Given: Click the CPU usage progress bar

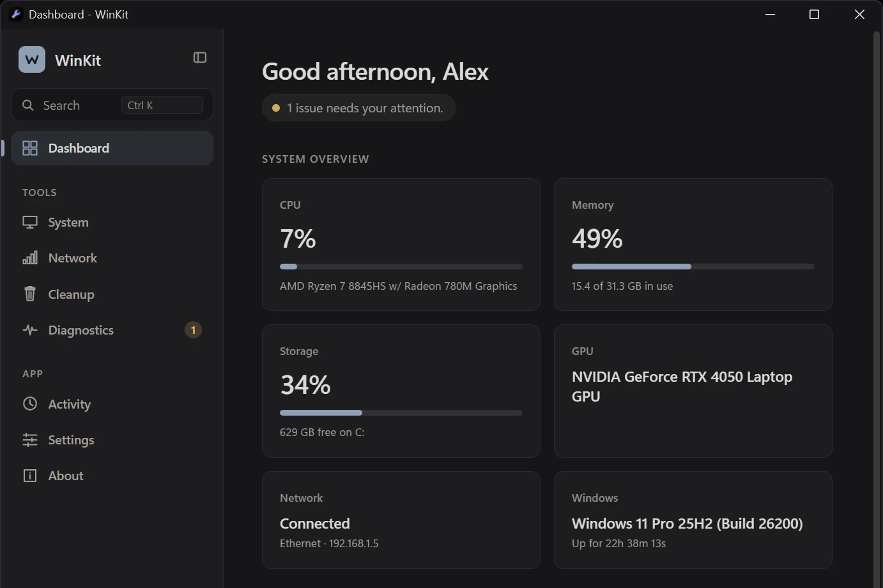Looking at the screenshot, I should click(401, 266).
